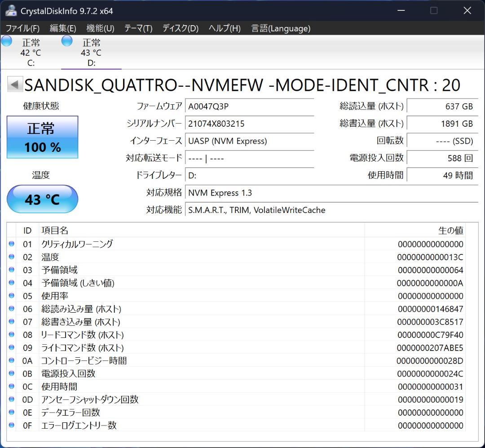
Task: Open the テーマ(T) menu
Action: click(138, 28)
